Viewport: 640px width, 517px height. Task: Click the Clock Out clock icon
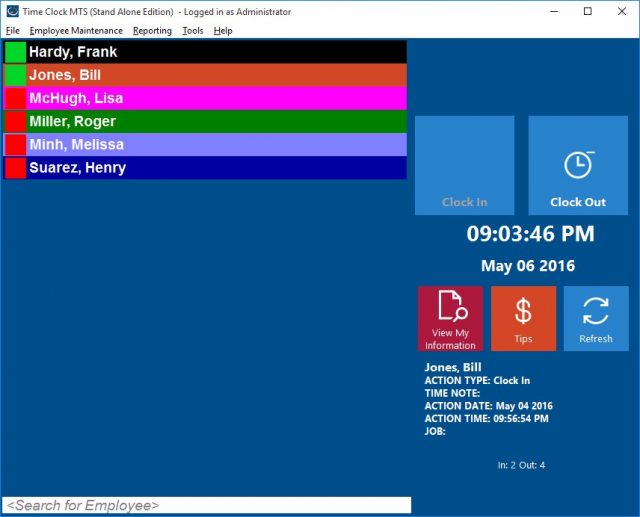coord(579,164)
